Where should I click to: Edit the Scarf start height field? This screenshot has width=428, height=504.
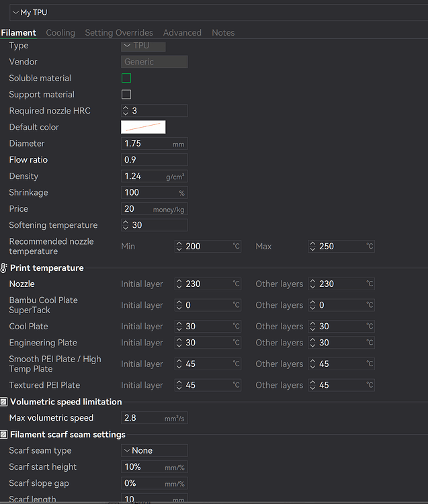[x=155, y=467]
